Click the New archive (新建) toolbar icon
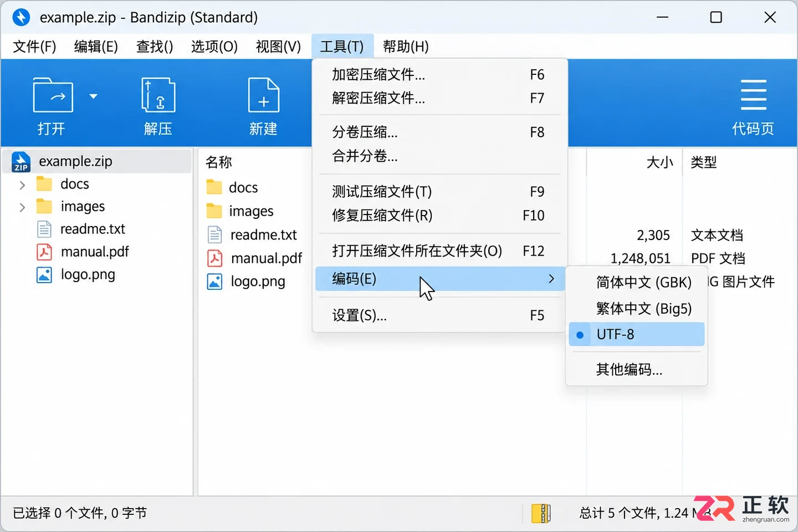Image resolution: width=798 pixels, height=532 pixels. coord(264,95)
